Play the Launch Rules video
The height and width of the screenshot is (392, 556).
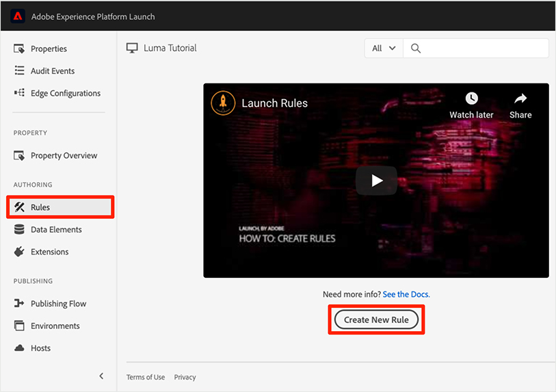(x=376, y=181)
